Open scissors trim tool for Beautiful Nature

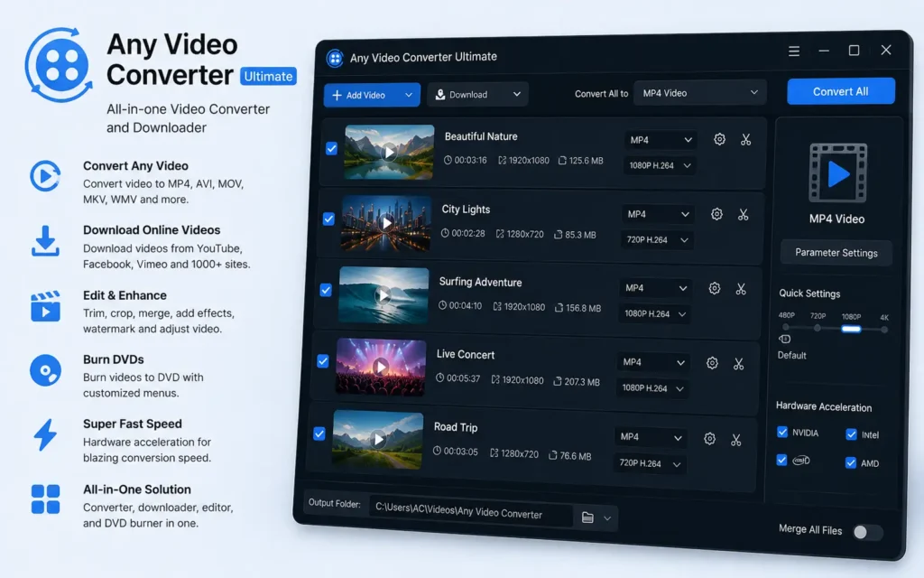coord(746,140)
